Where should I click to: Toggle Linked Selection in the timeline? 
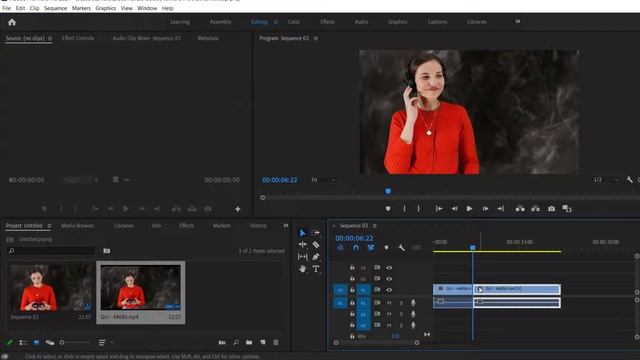[x=371, y=248]
